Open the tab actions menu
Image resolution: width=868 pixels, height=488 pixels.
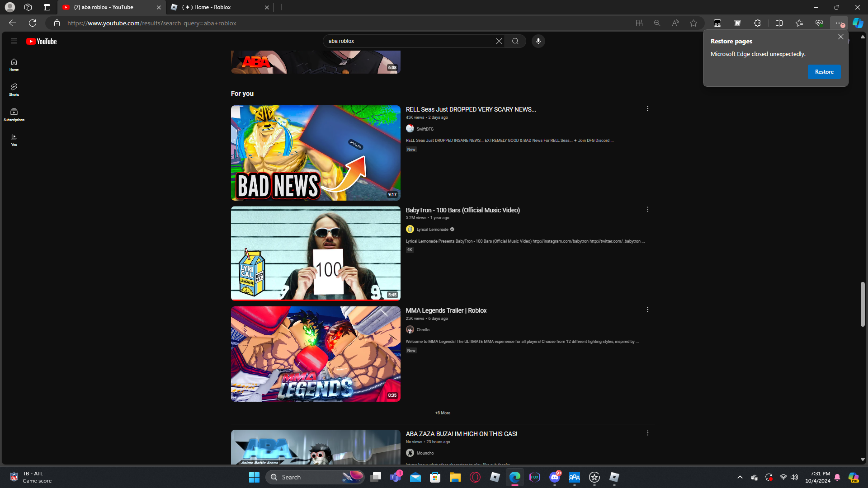point(47,7)
